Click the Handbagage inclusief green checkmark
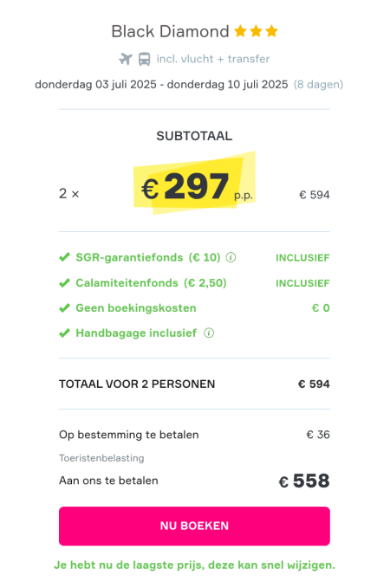Screen dimensions: 390x588 click(64, 333)
